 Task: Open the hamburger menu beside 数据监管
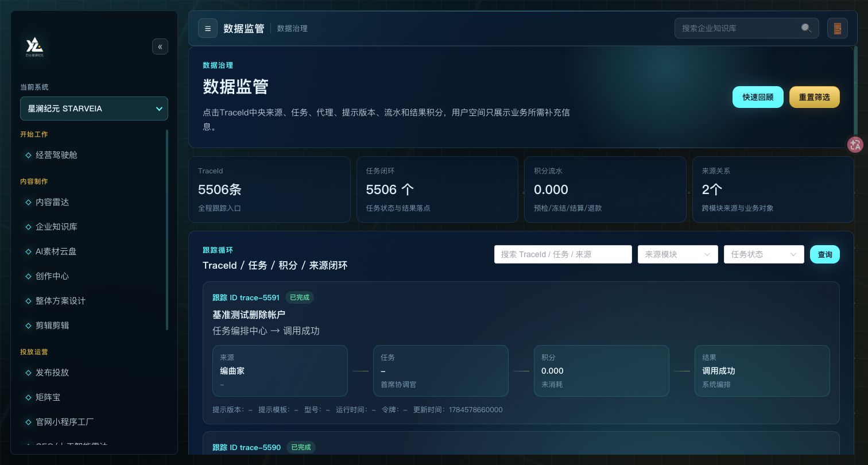tap(208, 28)
